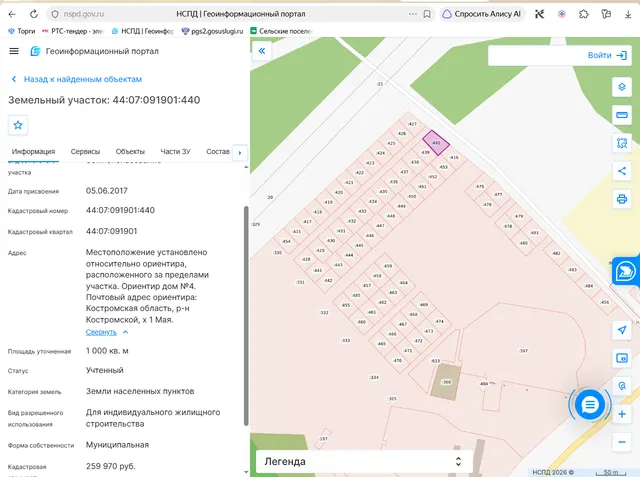Open map layers panel icon
Screen dimensions: 640x477
[622, 87]
